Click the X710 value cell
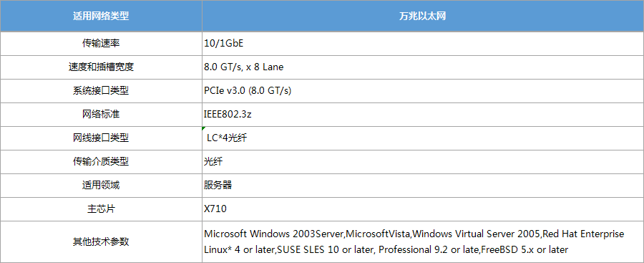 [423, 209]
